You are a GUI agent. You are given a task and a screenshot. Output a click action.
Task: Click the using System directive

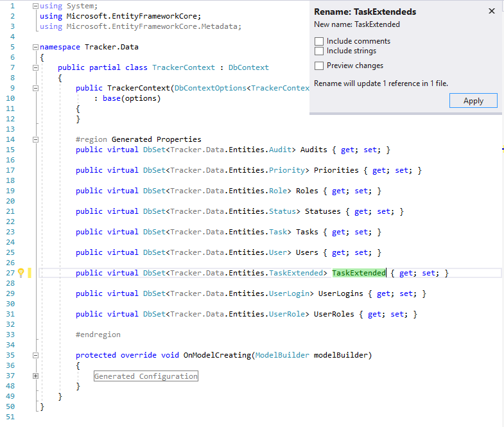(x=69, y=6)
